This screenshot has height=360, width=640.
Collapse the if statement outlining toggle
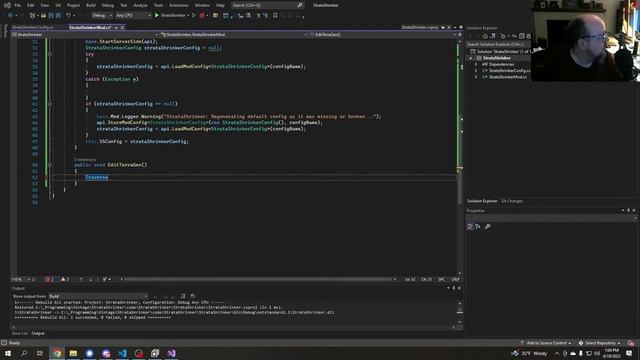coord(50,104)
